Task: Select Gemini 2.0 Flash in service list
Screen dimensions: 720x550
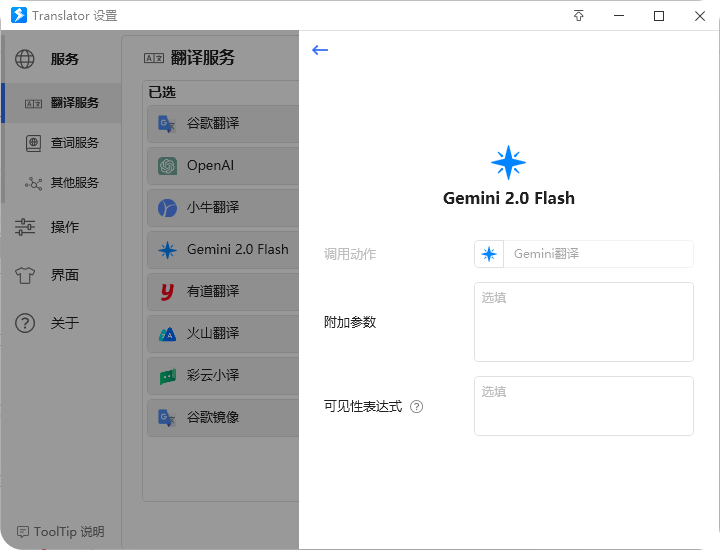Action: 223,250
